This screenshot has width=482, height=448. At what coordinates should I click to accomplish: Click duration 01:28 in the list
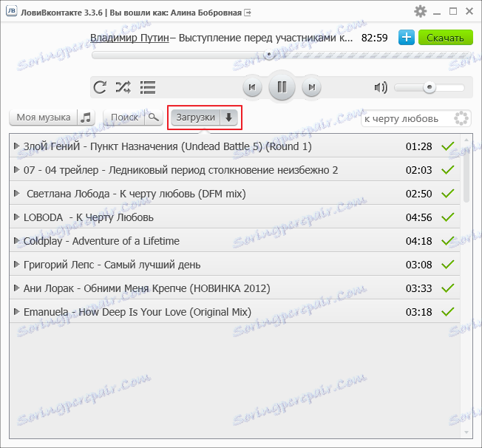pos(418,146)
